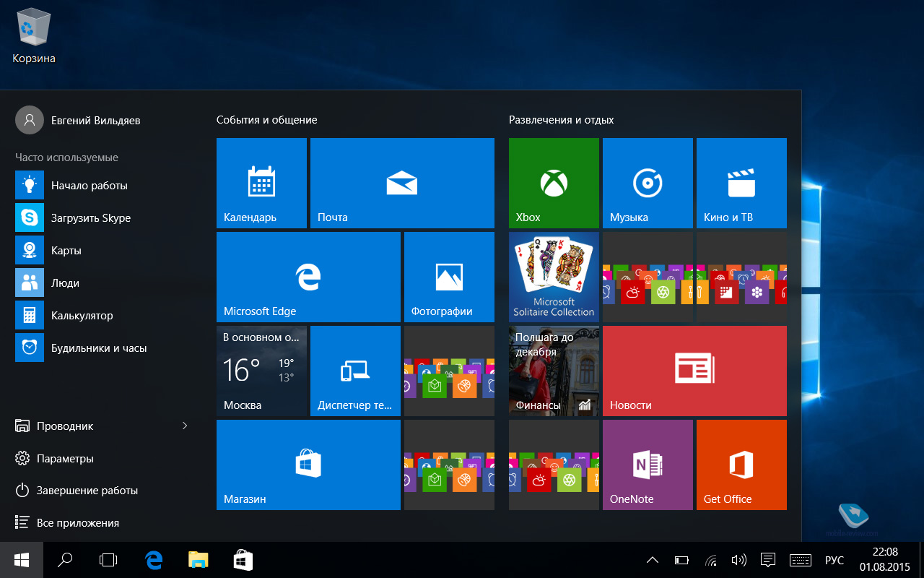This screenshot has height=578, width=924.
Task: Open Будильники и часы app
Action: coord(101,348)
